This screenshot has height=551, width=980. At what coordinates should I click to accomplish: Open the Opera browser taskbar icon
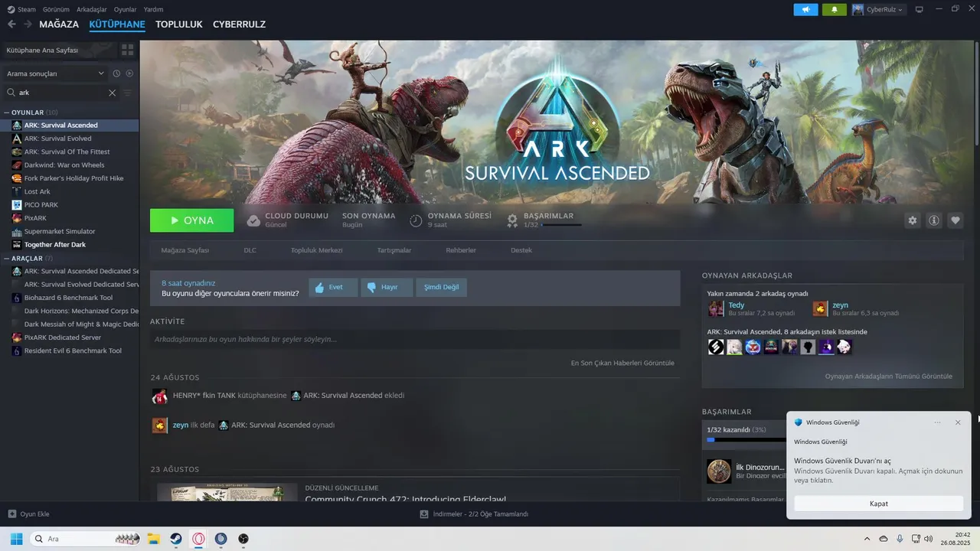(198, 539)
